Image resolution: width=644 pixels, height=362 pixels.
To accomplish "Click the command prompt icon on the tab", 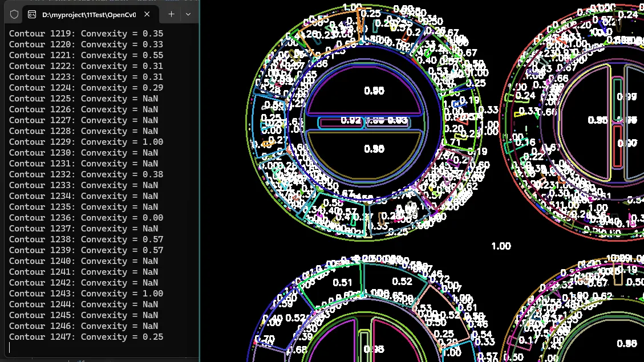I will click(33, 14).
